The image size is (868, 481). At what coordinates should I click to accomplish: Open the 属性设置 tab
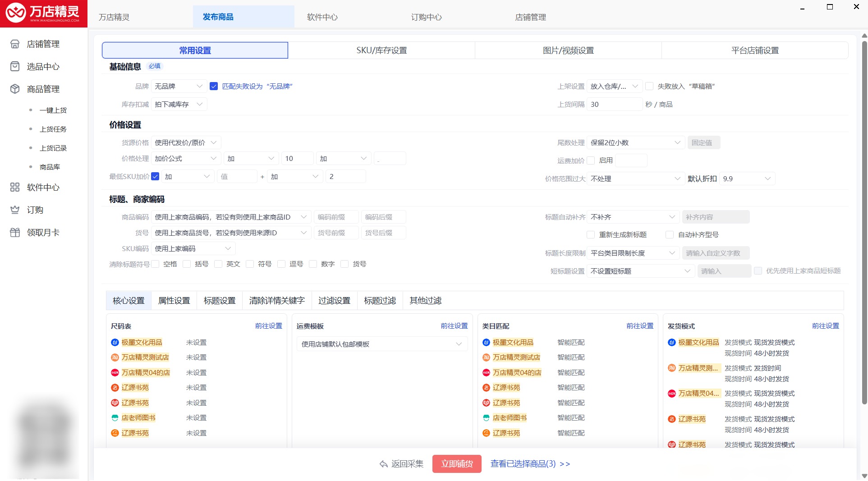coord(174,301)
